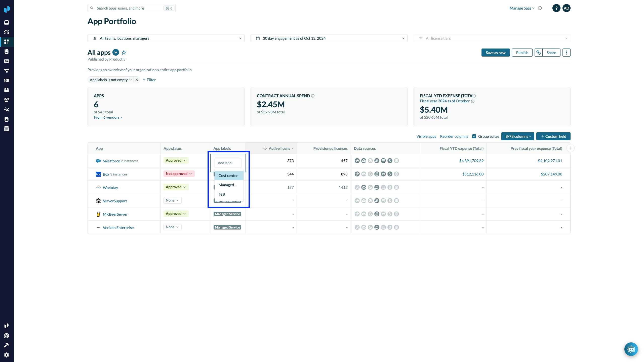Expand the 8/78 columns dropdown
Viewport: 644px width, 362px height.
518,136
